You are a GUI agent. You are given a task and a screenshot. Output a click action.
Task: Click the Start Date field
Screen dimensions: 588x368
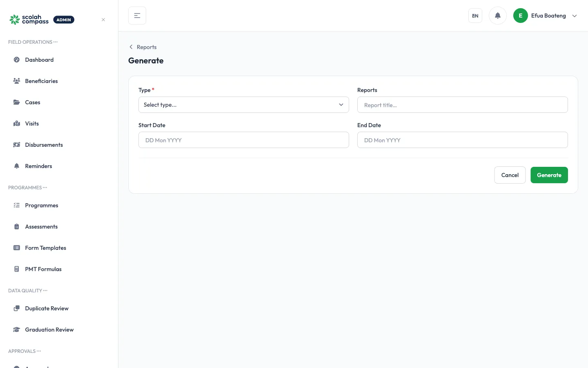pos(244,140)
